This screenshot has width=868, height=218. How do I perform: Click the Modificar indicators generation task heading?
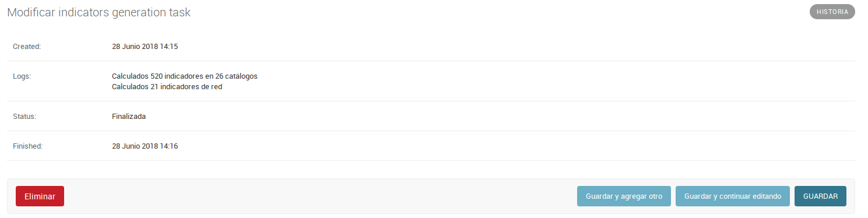(x=99, y=12)
